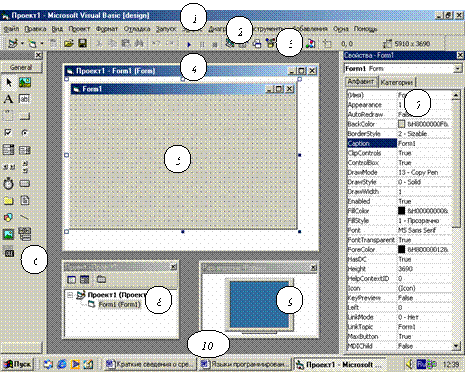465x372 pixels.
Task: Click the Open project folder icon
Action: click(x=69, y=43)
